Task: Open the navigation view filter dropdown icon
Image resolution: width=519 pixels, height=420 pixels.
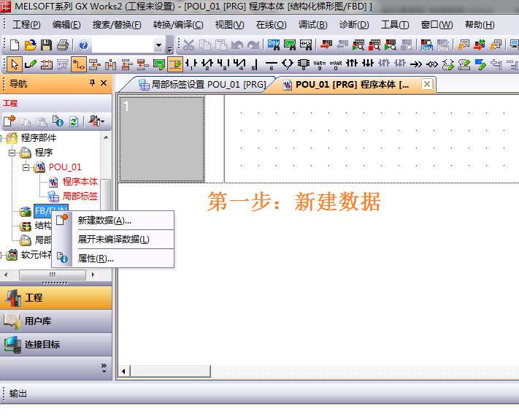Action: tap(96, 121)
